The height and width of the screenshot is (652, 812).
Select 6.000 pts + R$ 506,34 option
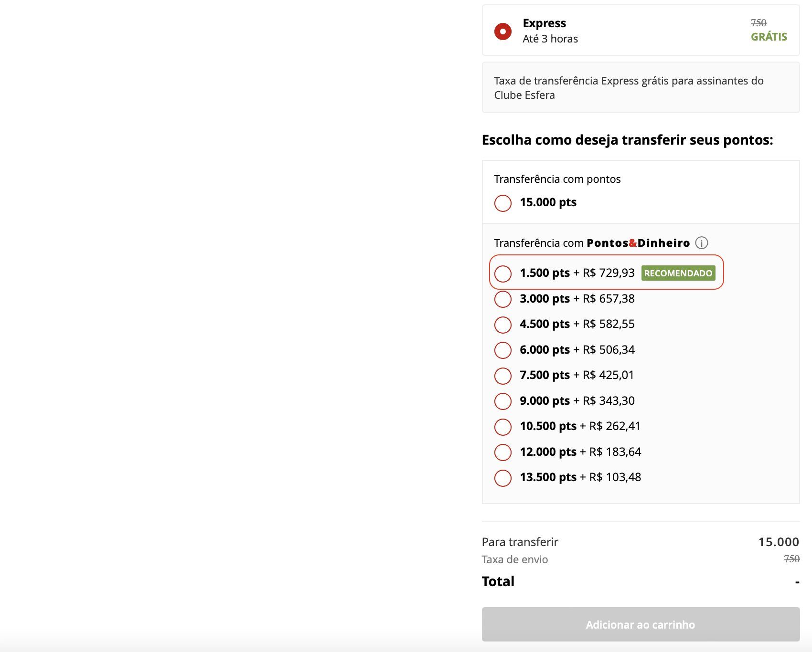(503, 350)
